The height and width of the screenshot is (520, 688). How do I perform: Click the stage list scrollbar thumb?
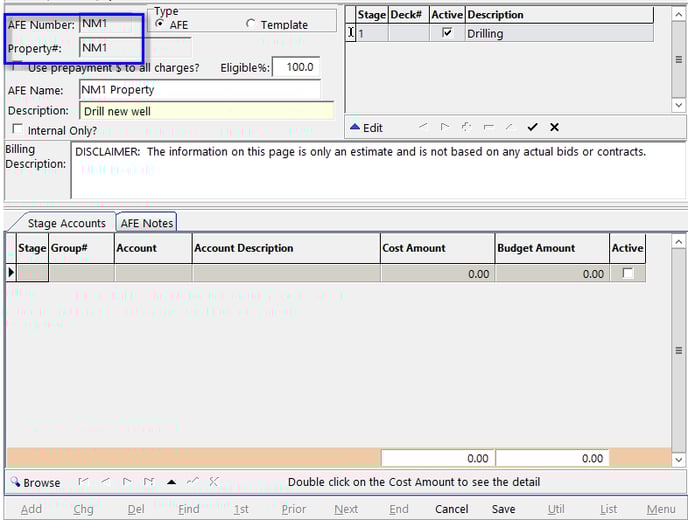[x=678, y=59]
